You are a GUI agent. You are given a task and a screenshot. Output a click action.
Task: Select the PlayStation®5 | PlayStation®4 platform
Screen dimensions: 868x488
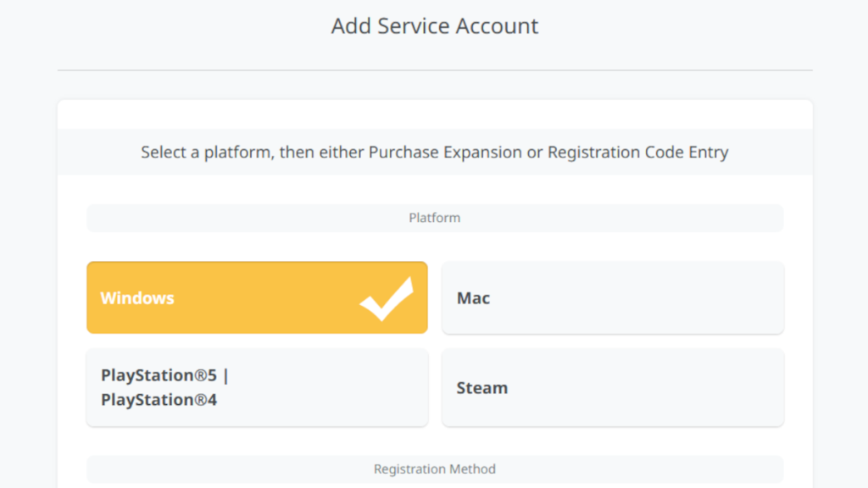click(257, 387)
